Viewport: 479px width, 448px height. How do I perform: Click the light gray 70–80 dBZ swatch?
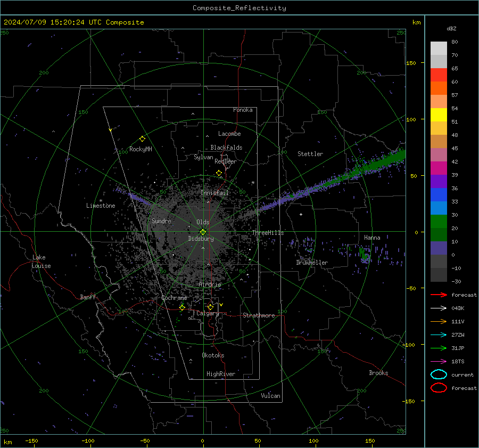coord(439,48)
